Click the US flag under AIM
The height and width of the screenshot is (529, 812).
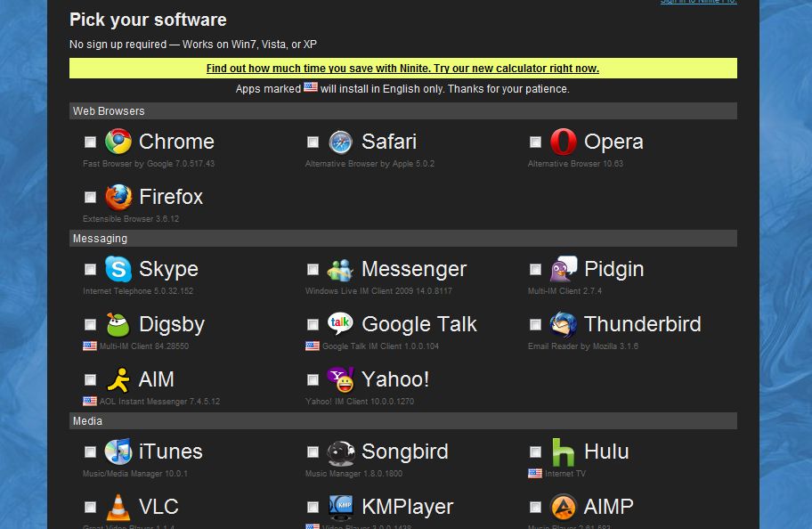[x=90, y=401]
